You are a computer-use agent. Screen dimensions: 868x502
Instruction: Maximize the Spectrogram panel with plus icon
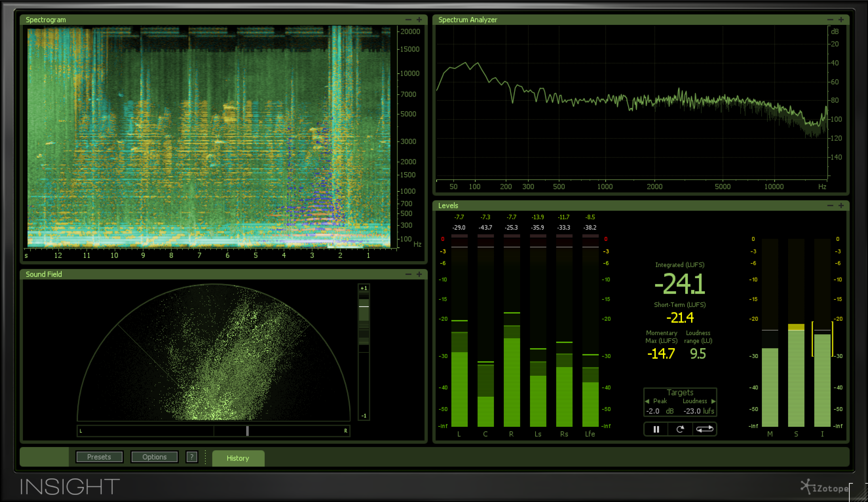[419, 20]
